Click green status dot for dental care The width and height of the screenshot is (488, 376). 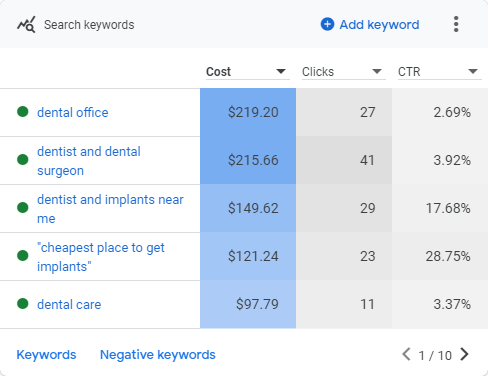[23, 304]
